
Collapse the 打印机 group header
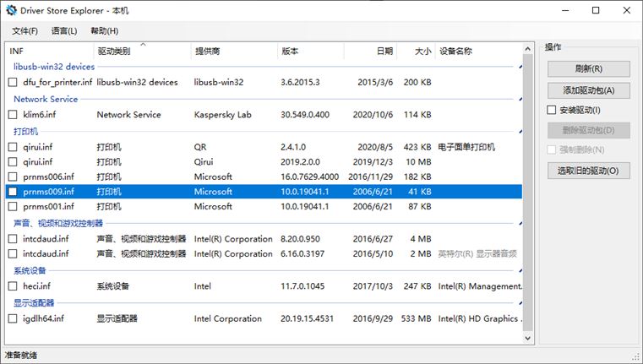(x=520, y=132)
